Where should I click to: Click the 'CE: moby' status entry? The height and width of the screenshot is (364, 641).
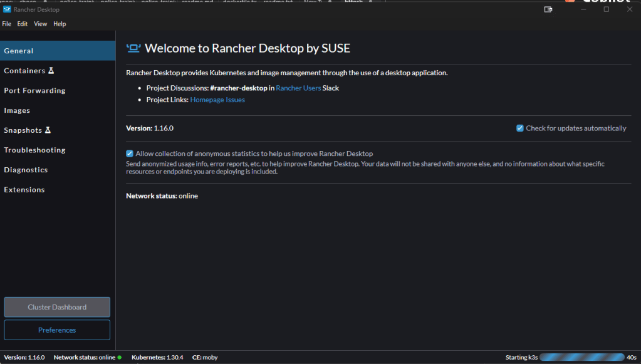(x=205, y=358)
